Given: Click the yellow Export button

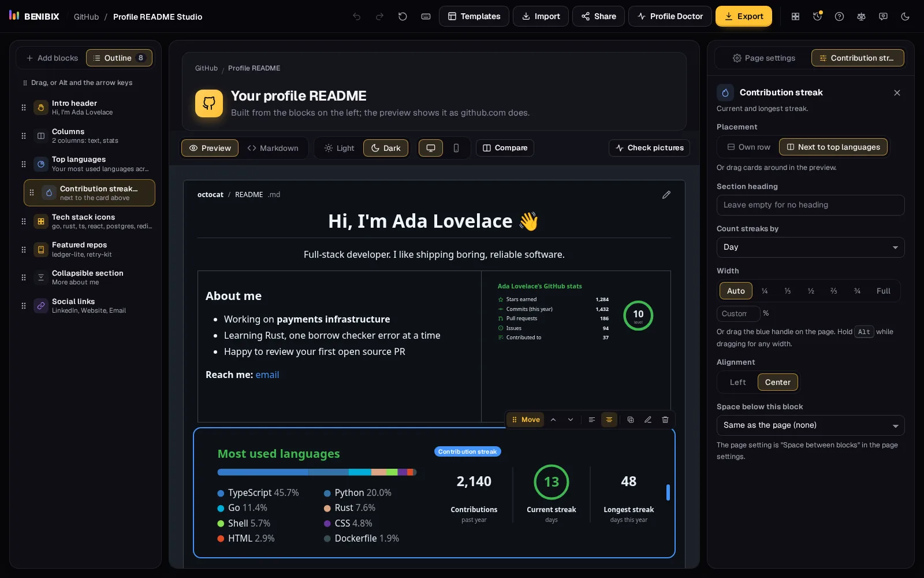Looking at the screenshot, I should (x=744, y=16).
